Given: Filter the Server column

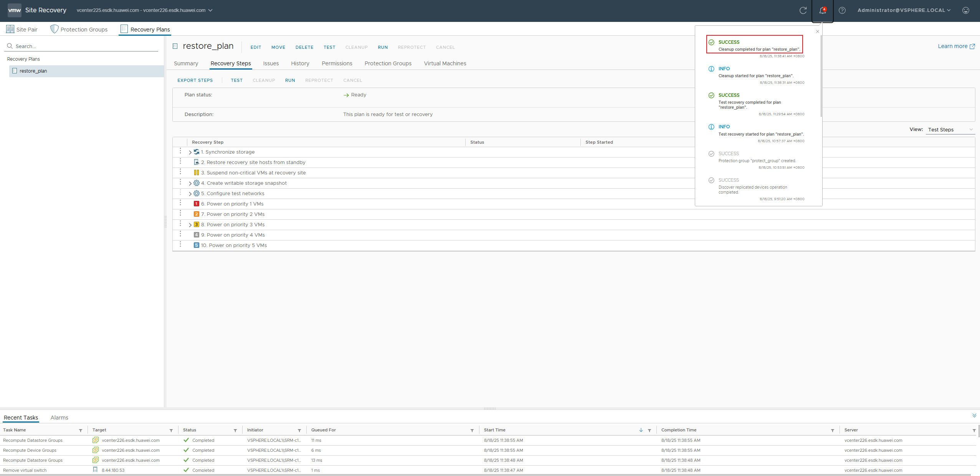Looking at the screenshot, I should click(x=974, y=430).
